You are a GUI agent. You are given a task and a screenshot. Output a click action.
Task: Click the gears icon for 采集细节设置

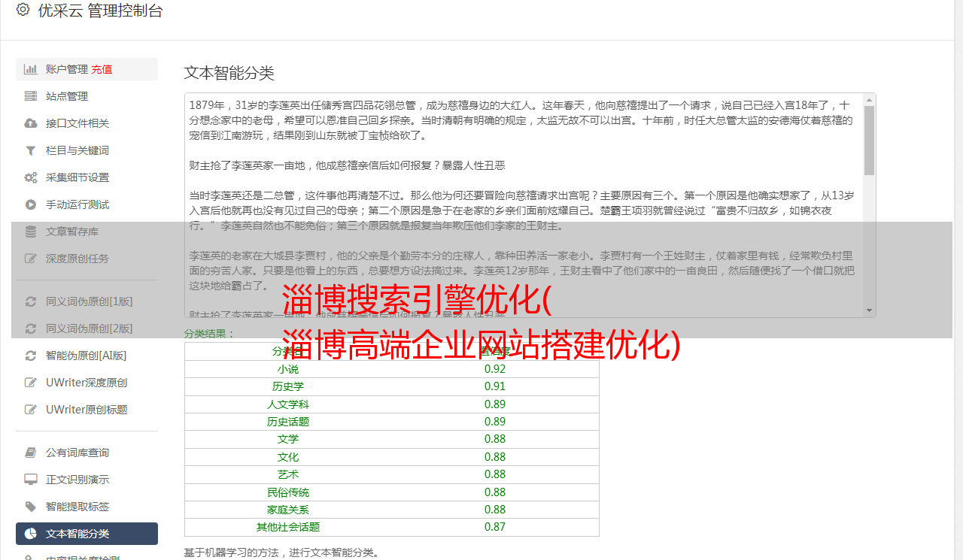pyautogui.click(x=31, y=177)
